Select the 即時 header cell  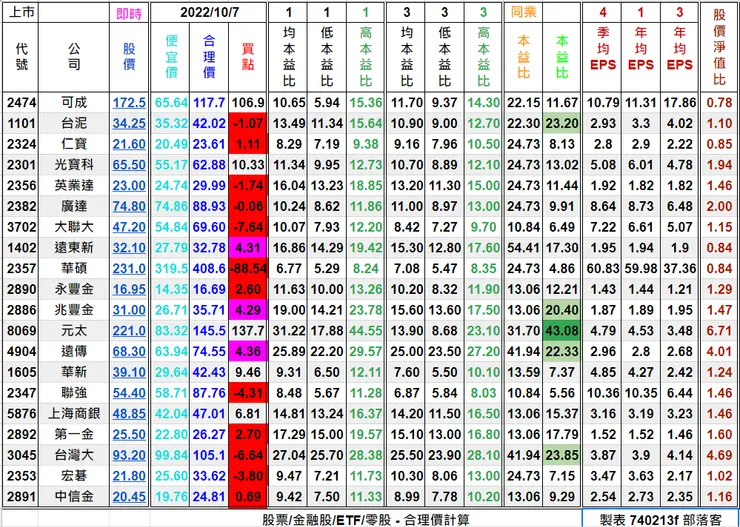click(x=129, y=13)
